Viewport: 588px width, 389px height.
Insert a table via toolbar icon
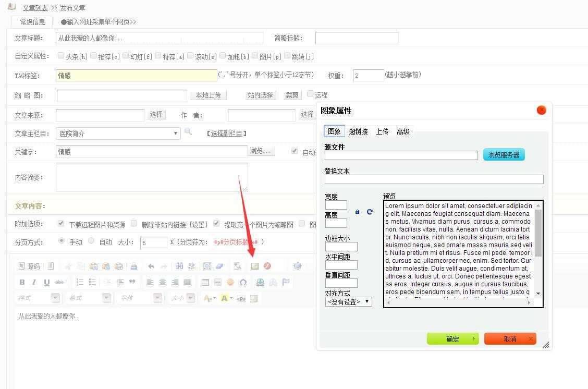tap(205, 282)
